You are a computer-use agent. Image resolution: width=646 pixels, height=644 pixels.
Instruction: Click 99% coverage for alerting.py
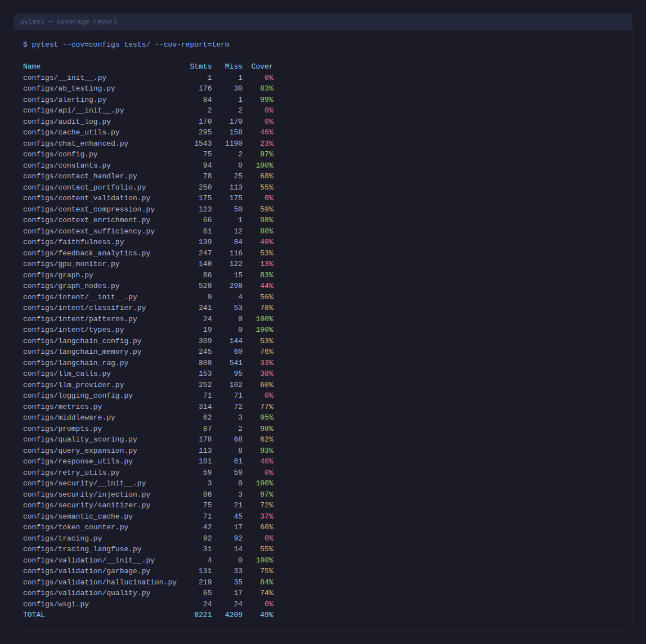(x=267, y=100)
